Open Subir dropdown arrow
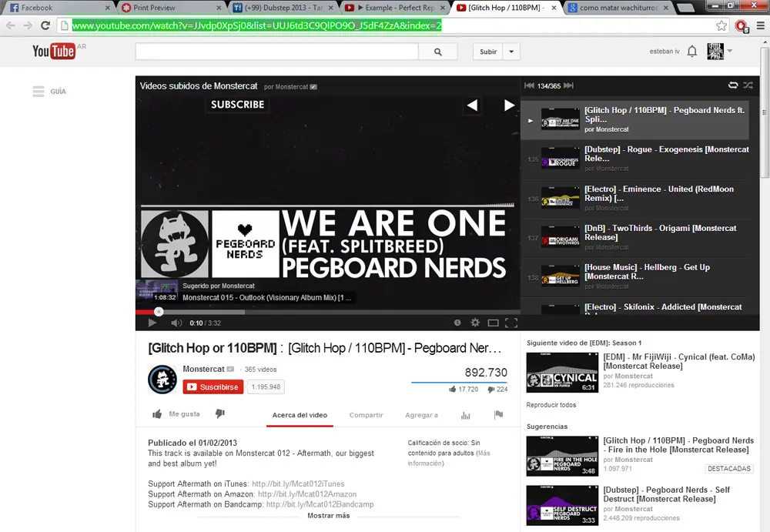The image size is (770, 532). [511, 52]
